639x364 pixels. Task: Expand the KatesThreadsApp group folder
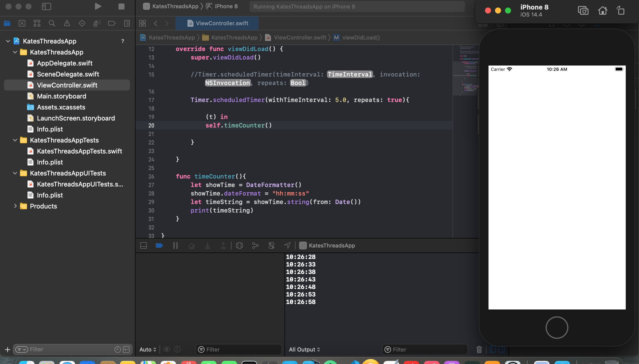(x=15, y=52)
